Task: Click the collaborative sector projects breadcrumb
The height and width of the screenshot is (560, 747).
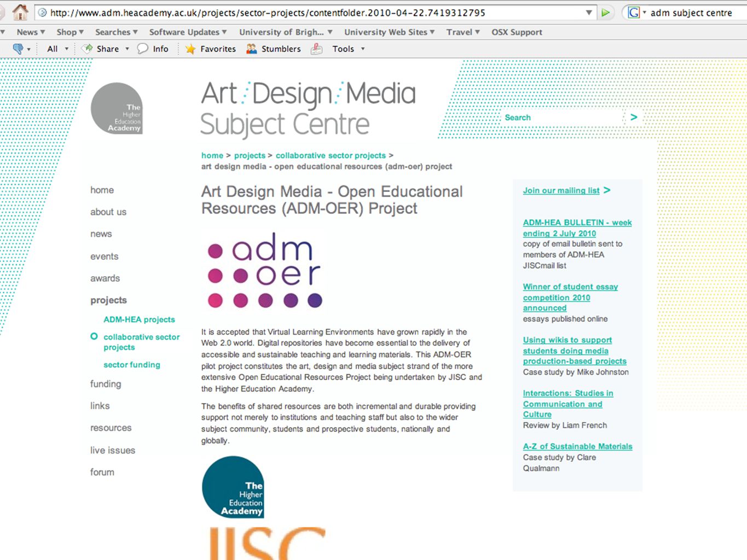Action: (x=331, y=155)
